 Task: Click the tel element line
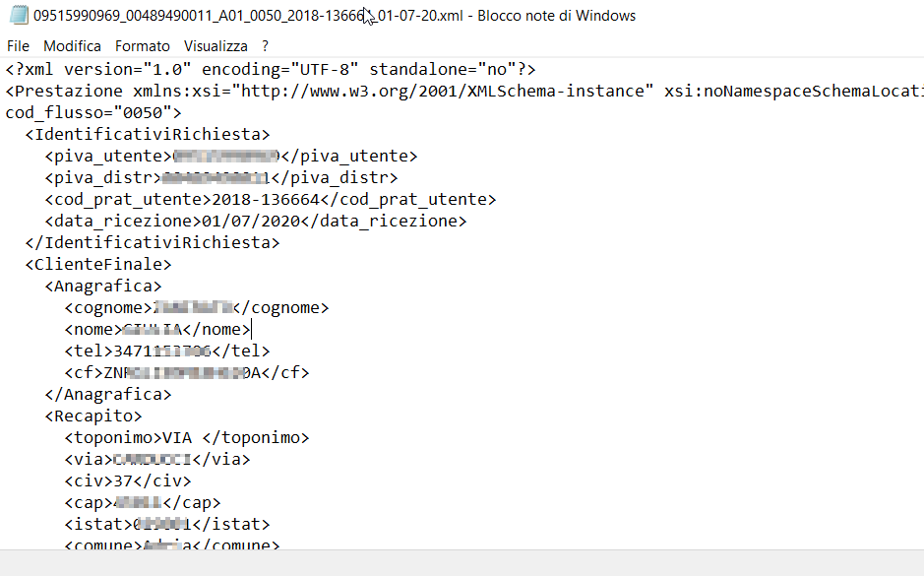pyautogui.click(x=167, y=352)
